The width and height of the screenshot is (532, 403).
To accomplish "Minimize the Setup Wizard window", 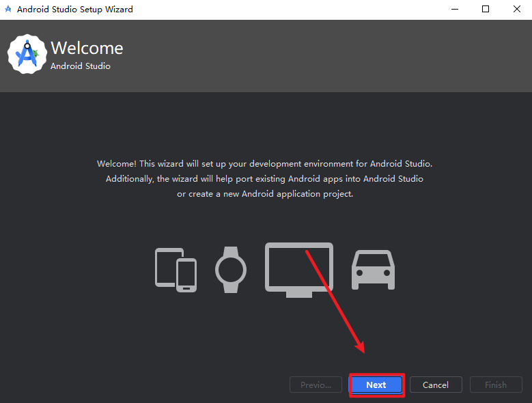I will click(x=453, y=10).
